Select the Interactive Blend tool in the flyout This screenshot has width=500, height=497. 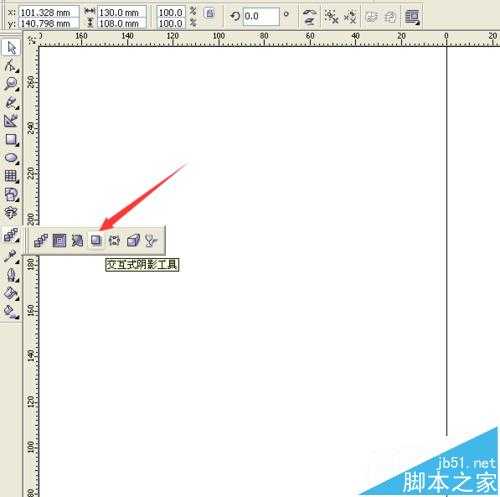pos(41,240)
